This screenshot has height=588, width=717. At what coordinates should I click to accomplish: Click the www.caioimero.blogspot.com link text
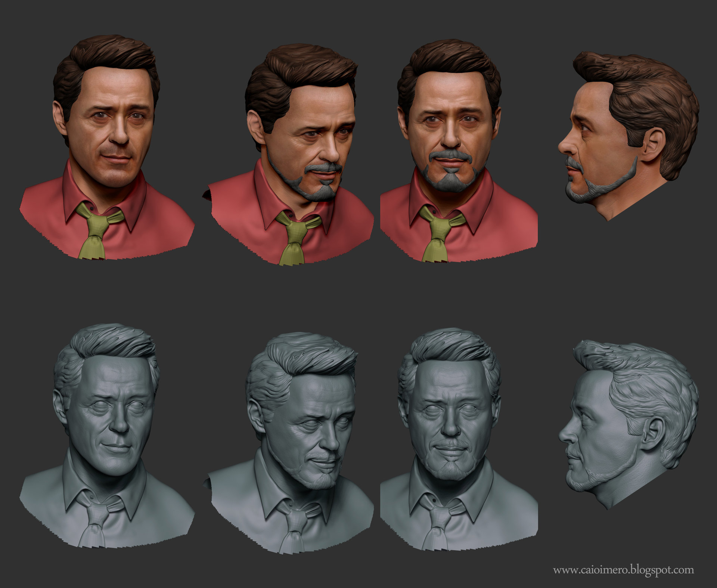(x=623, y=570)
